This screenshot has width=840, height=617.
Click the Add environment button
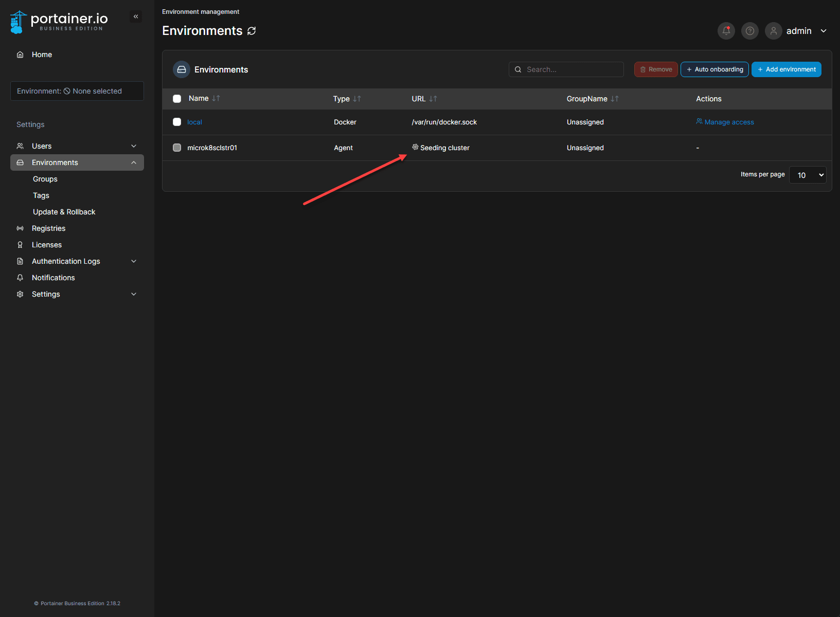pyautogui.click(x=786, y=69)
